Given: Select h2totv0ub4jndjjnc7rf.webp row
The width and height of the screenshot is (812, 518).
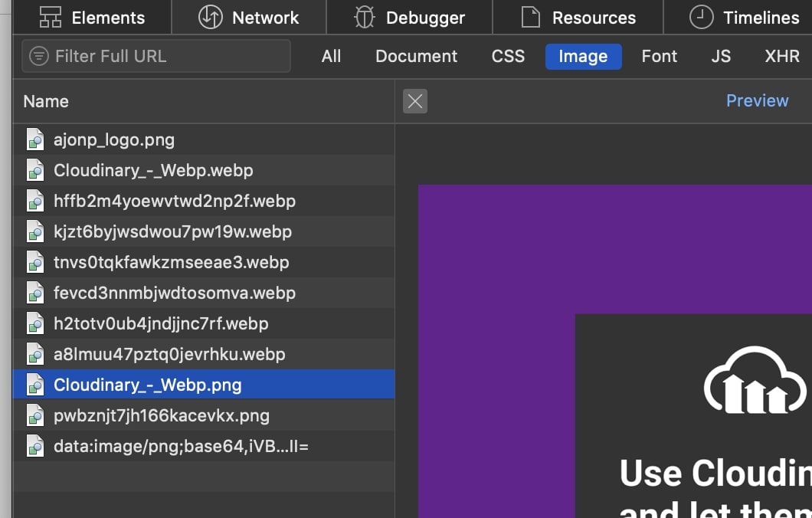Looking at the screenshot, I should point(204,323).
